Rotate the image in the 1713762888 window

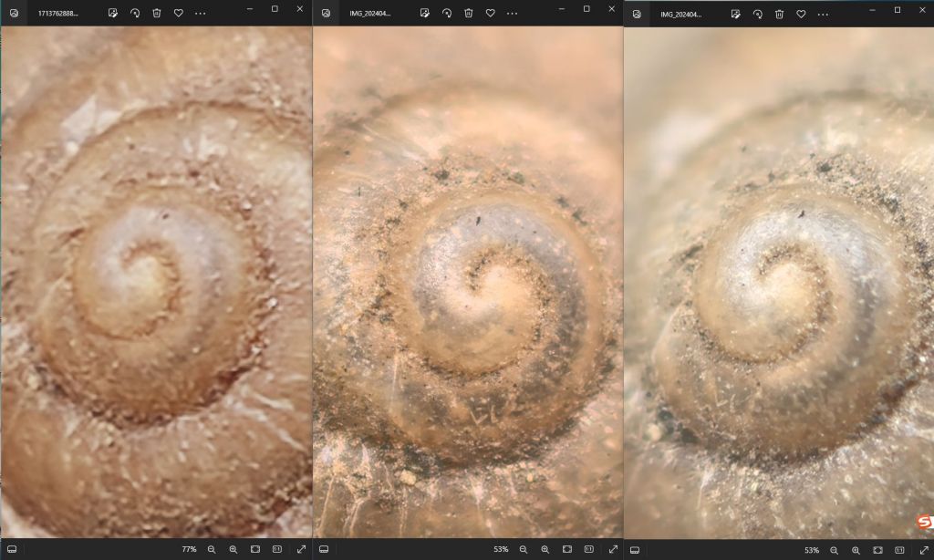[135, 13]
